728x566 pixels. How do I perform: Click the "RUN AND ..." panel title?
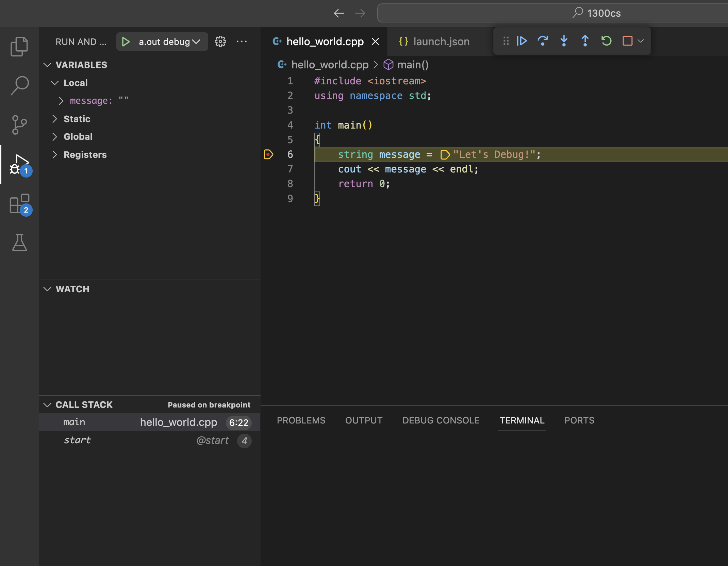point(81,42)
